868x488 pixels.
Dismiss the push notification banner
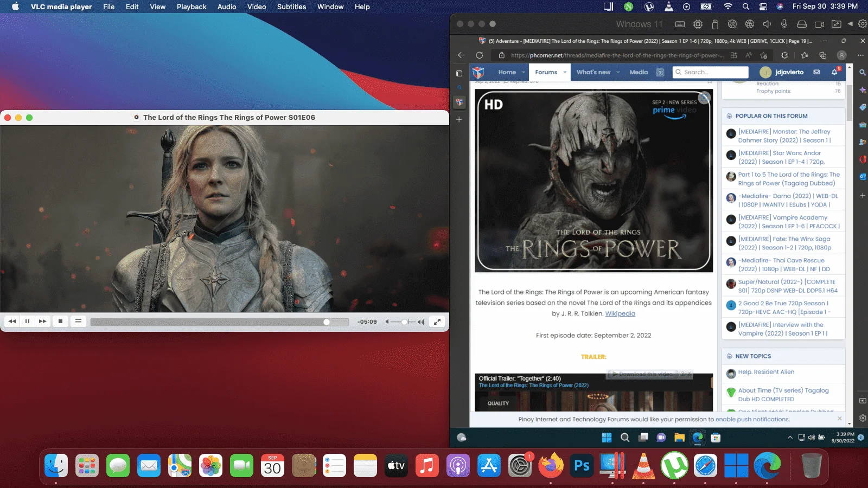[x=840, y=419]
